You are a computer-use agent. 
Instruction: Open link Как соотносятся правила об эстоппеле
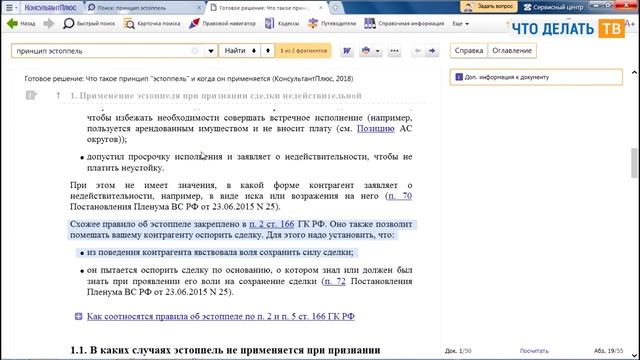[220, 316]
